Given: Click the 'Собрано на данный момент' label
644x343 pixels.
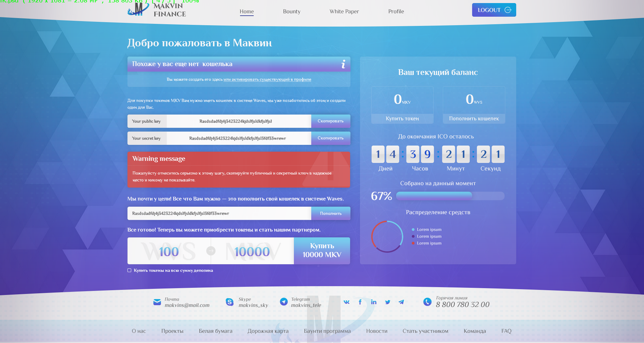Looking at the screenshot, I should click(438, 183).
